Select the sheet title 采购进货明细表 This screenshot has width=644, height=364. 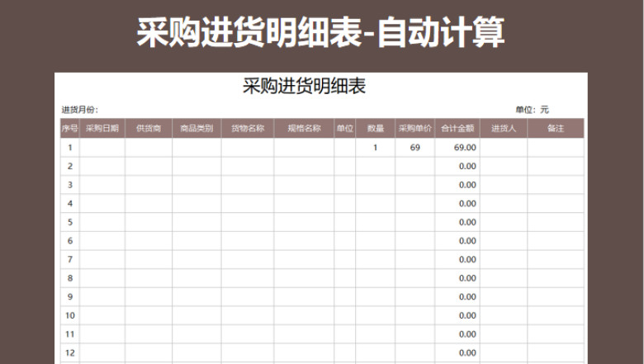pos(304,86)
